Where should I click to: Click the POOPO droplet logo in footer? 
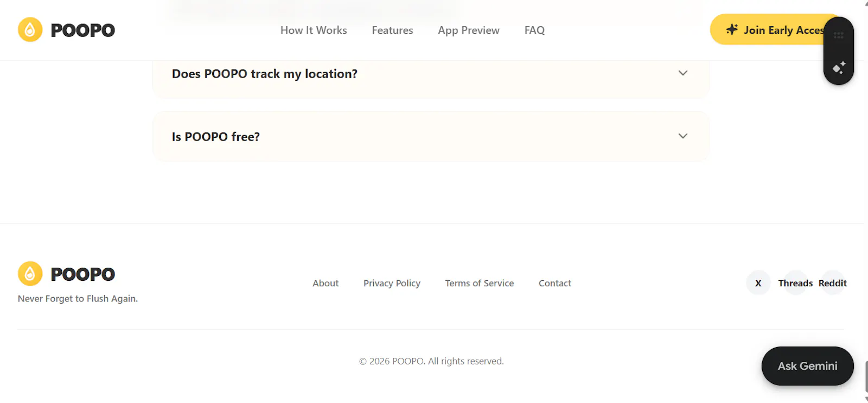tap(30, 274)
